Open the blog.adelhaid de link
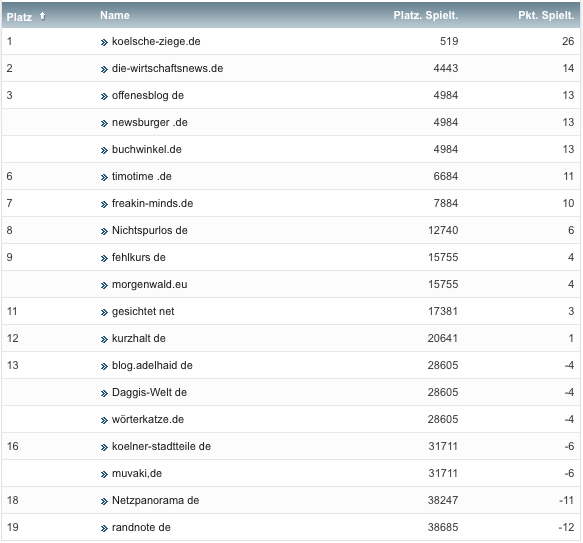Viewport: 583px width, 543px height. (152, 365)
